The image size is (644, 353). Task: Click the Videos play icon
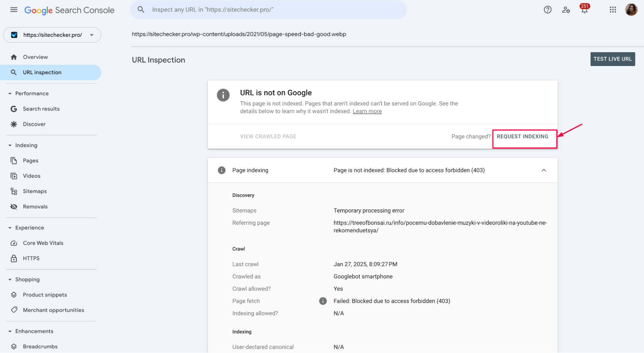point(14,176)
